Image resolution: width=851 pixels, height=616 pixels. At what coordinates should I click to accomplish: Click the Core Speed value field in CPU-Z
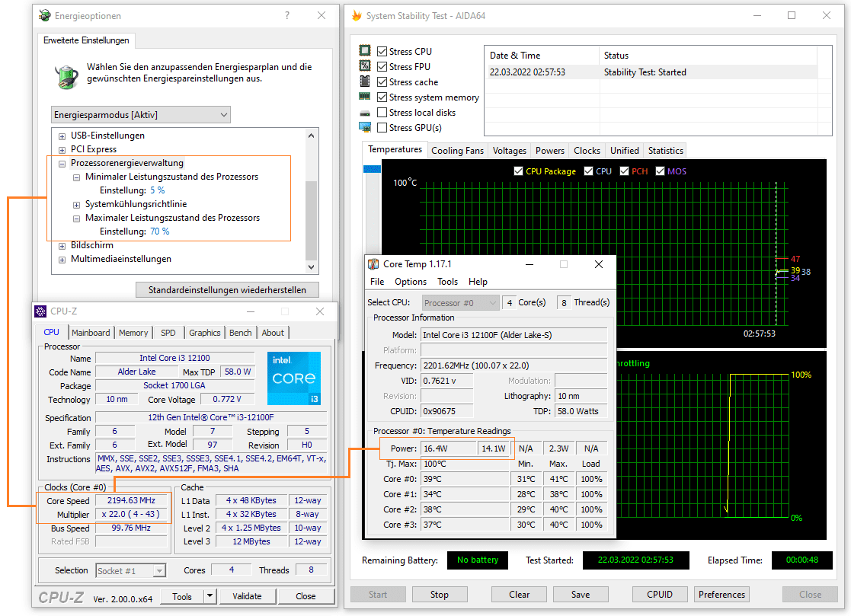pyautogui.click(x=131, y=500)
